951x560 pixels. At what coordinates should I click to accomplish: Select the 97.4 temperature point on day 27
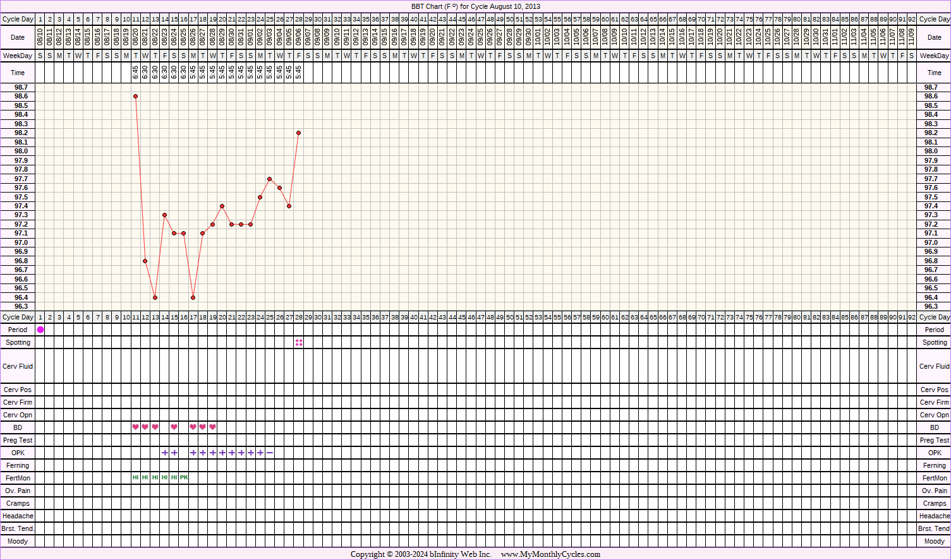289,206
